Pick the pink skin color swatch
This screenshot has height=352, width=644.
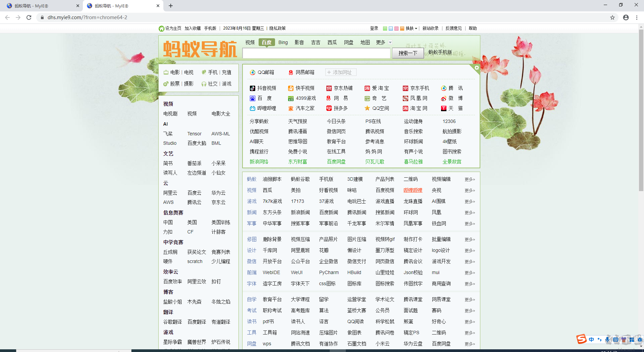pyautogui.click(x=396, y=29)
